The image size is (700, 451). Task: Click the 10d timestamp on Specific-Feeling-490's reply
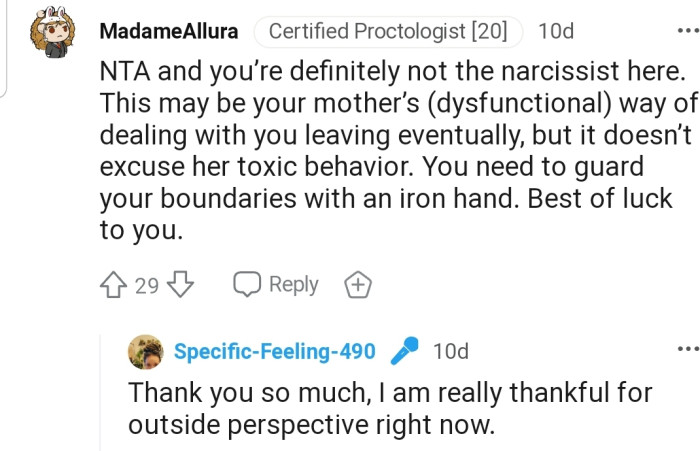(451, 352)
